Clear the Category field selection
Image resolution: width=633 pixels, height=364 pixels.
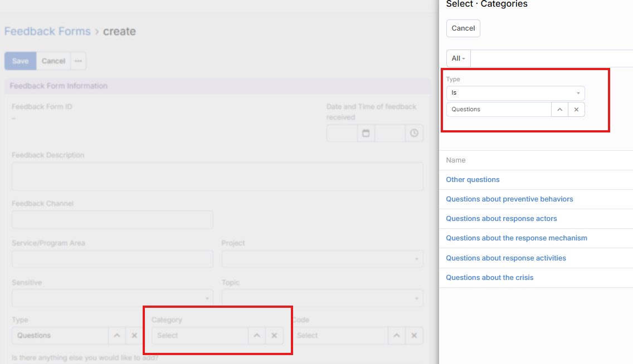[274, 336]
